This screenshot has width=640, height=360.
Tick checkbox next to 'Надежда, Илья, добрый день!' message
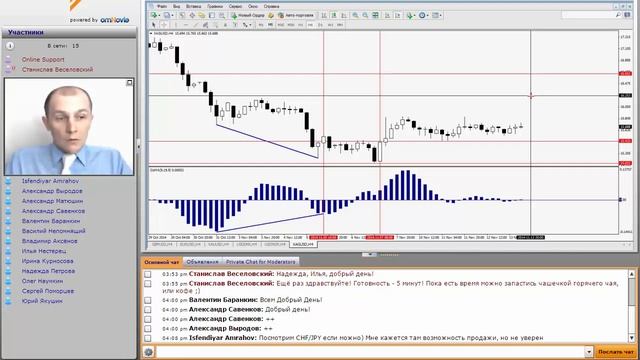tap(148, 274)
